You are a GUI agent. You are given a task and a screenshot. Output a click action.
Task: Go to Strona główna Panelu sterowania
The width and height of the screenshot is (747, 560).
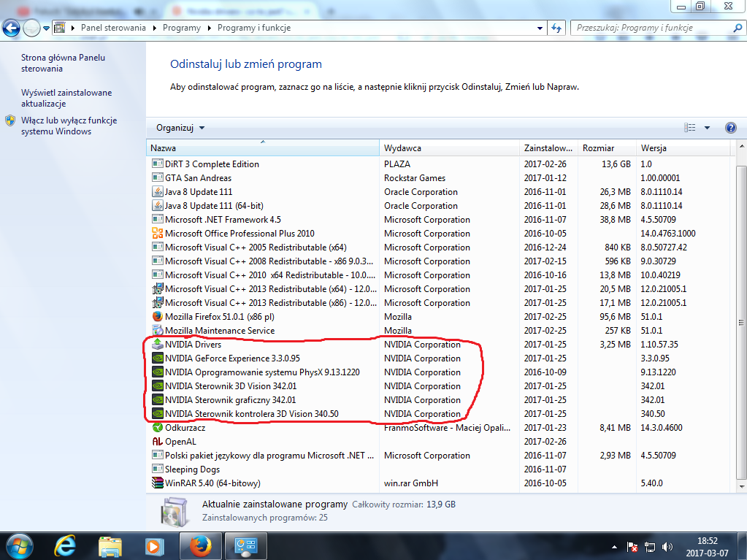click(63, 63)
